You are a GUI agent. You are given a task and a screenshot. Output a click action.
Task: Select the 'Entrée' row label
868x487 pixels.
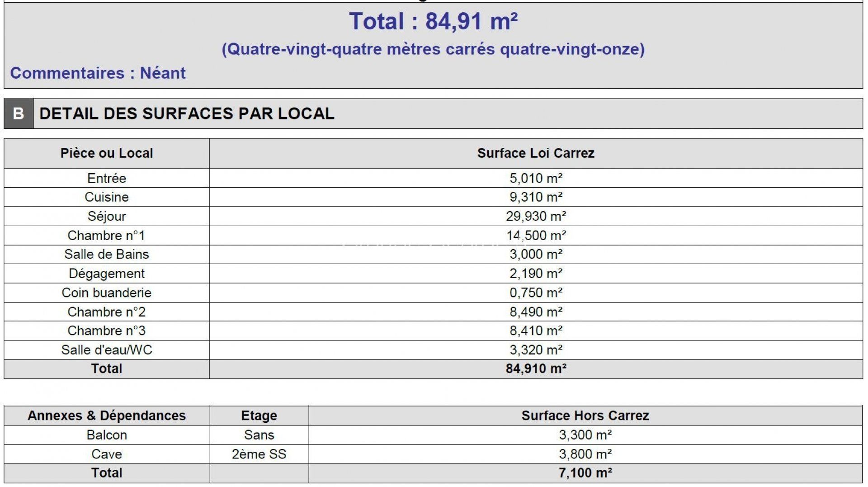[x=107, y=178]
